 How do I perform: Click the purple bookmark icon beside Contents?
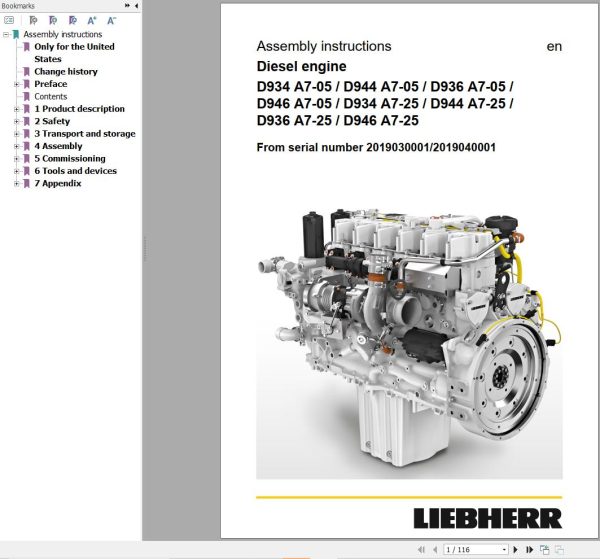click(26, 96)
